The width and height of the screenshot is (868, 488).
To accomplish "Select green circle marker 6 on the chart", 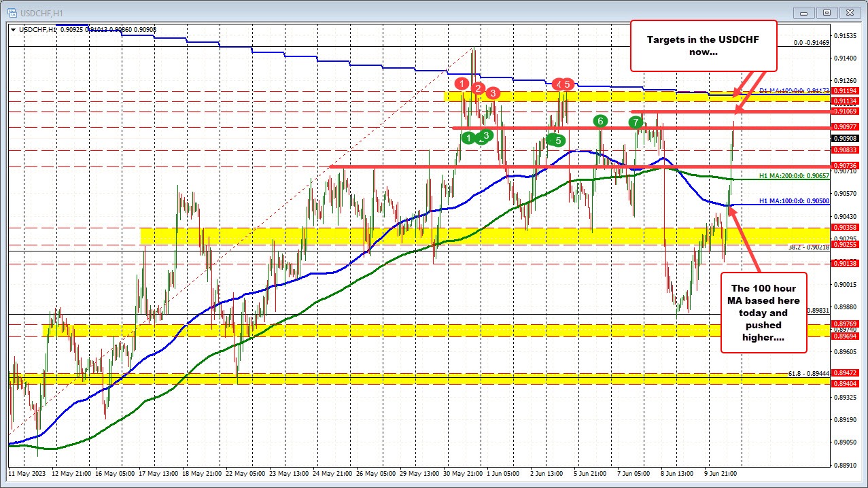I will tap(600, 122).
